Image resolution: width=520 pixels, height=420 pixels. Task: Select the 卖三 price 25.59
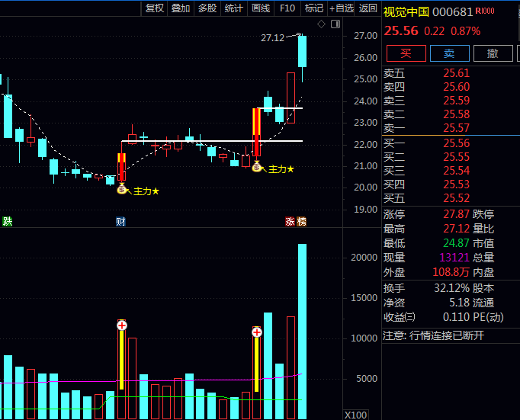[x=456, y=101]
